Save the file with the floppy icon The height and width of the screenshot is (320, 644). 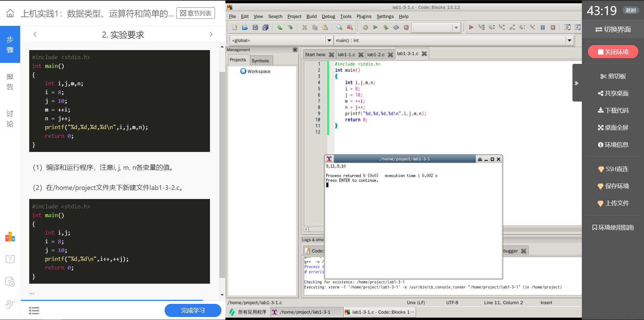click(x=255, y=28)
